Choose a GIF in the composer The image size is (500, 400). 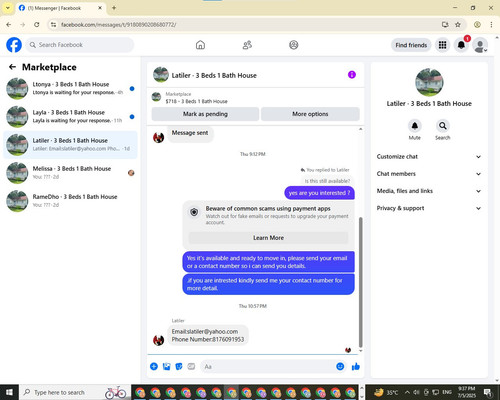point(191,367)
